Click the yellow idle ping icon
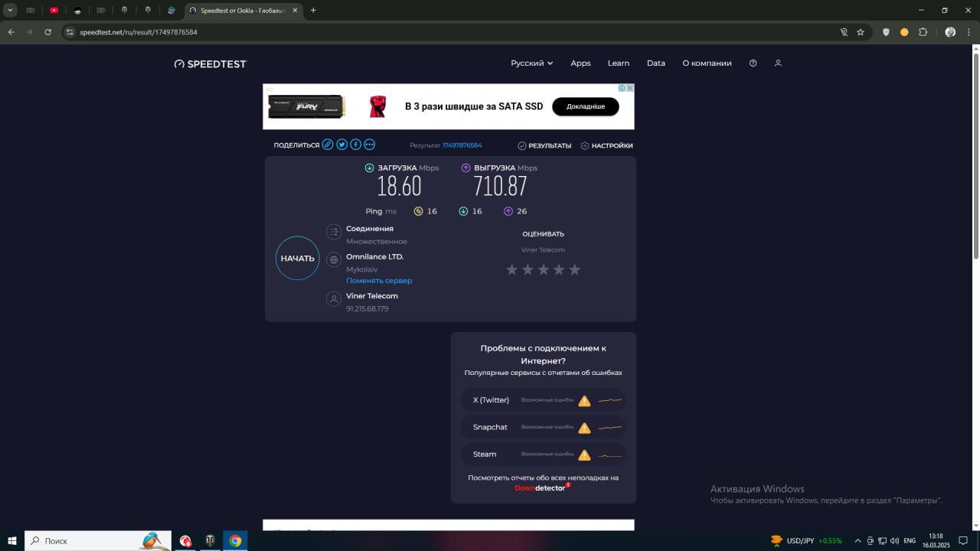 pos(419,211)
